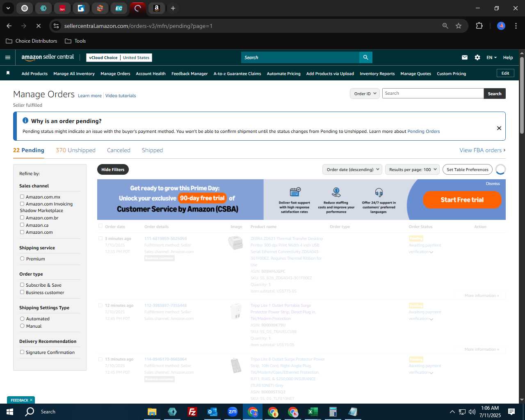Open Calculator from the taskbar
Image resolution: width=525 pixels, height=420 pixels.
click(333, 412)
